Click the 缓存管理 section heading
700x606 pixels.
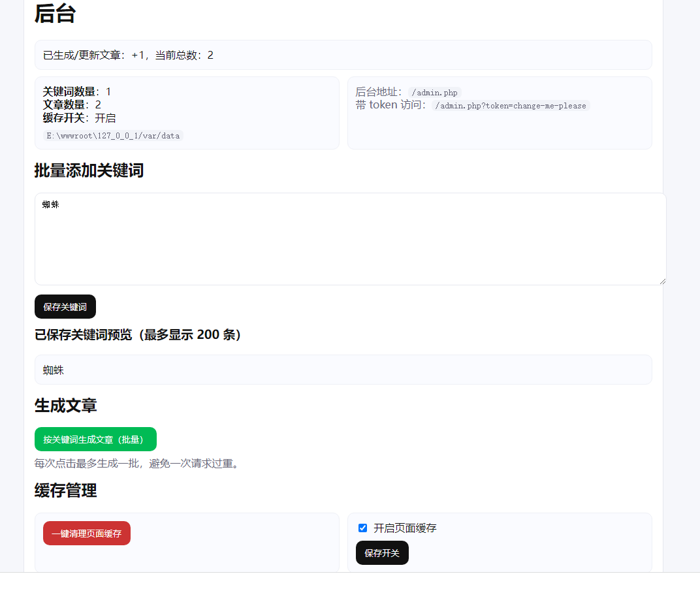pyautogui.click(x=65, y=490)
